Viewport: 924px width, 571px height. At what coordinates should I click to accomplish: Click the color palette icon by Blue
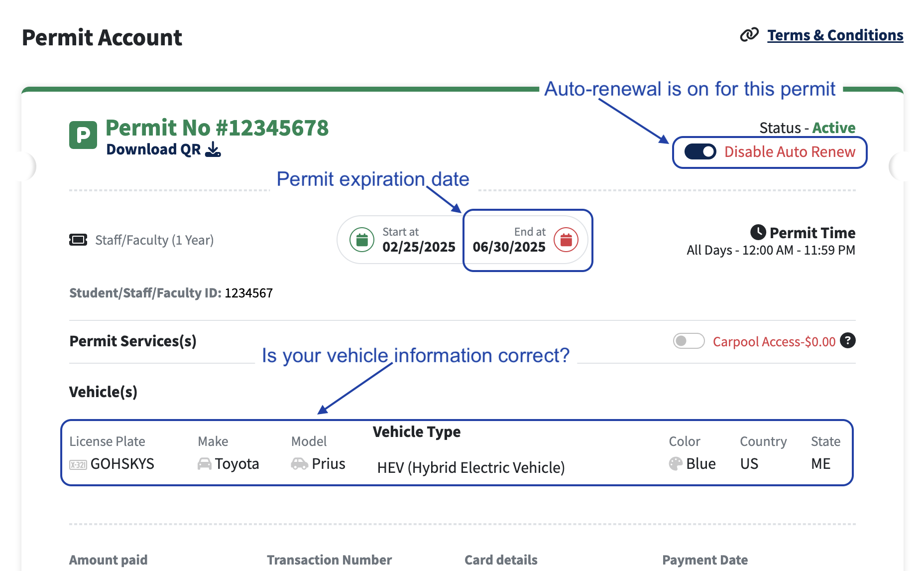click(x=676, y=464)
